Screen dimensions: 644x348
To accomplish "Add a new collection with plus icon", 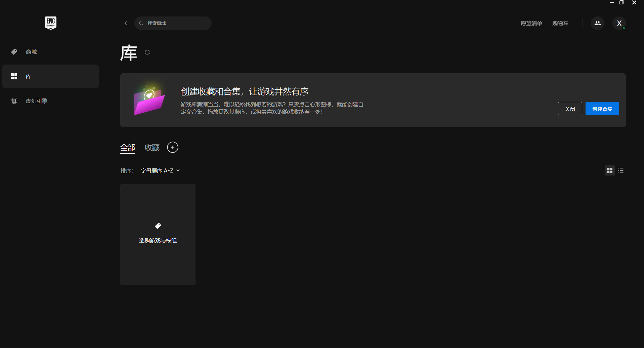I will click(x=173, y=147).
